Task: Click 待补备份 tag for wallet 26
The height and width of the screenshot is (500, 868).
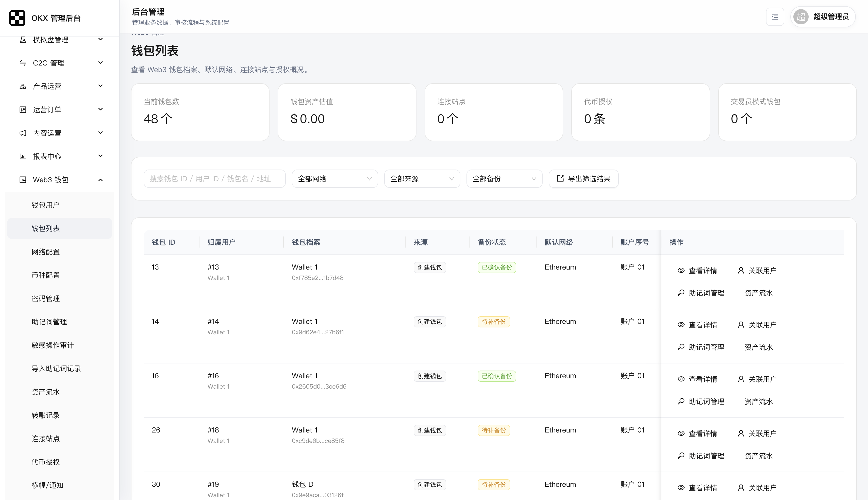Action: [493, 430]
